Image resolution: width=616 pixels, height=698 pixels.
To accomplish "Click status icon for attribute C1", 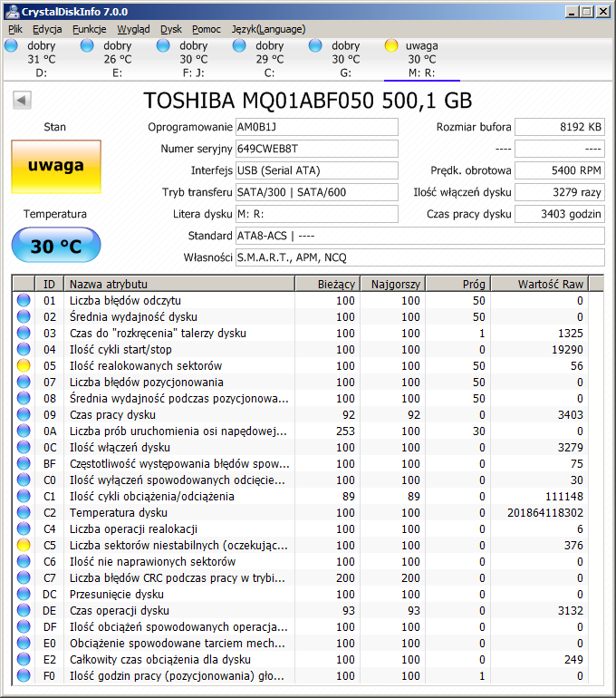I will pos(24,497).
